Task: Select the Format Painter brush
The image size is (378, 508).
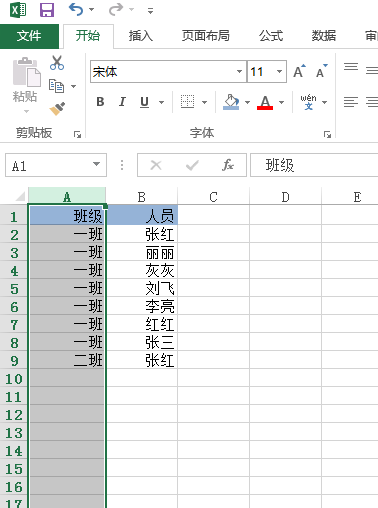Action: pyautogui.click(x=57, y=109)
